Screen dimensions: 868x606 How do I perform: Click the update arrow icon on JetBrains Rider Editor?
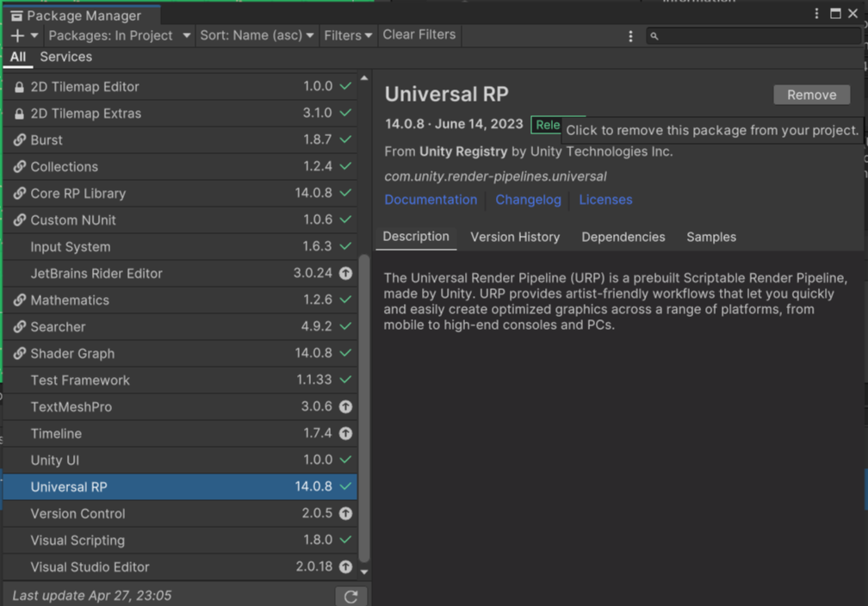point(345,274)
